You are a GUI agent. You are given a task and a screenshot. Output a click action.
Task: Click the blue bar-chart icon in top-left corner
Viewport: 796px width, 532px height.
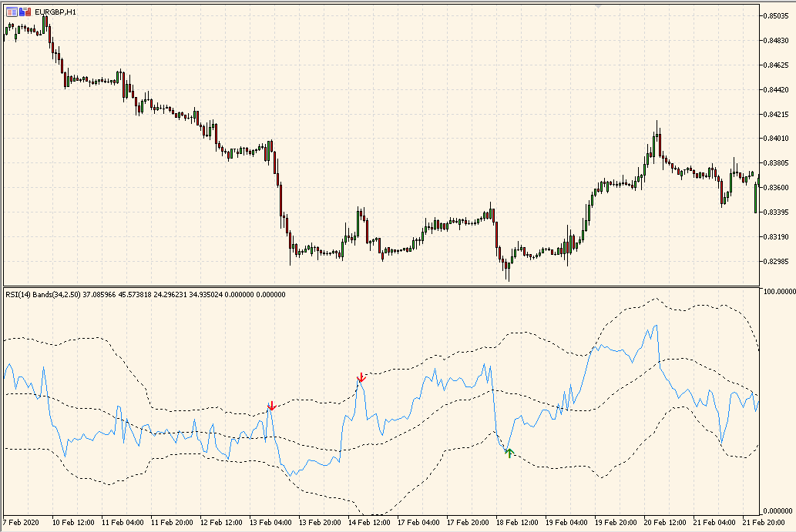point(22,12)
